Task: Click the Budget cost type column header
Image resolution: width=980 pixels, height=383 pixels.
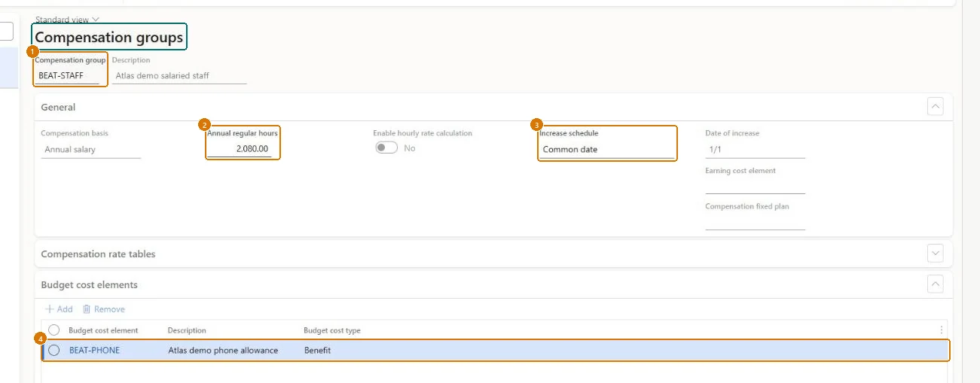Action: [332, 330]
